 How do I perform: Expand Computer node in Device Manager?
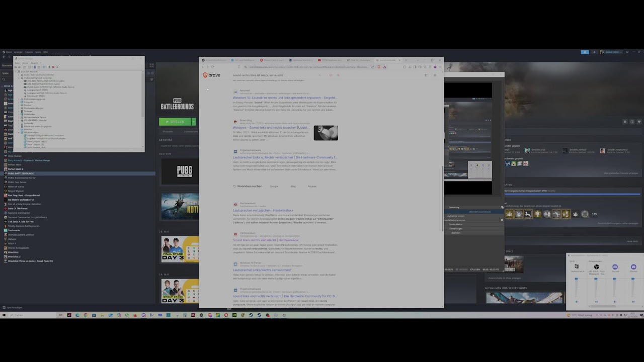(x=19, y=102)
